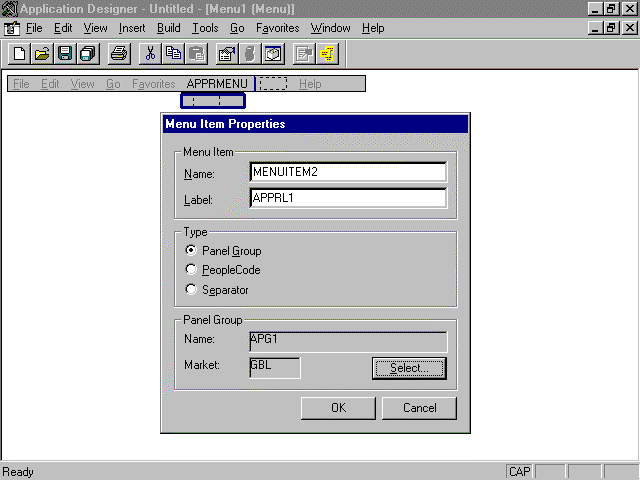Screen dimensions: 640x480
Task: Click the empty dashed menu bar placeholder
Action: tap(273, 84)
